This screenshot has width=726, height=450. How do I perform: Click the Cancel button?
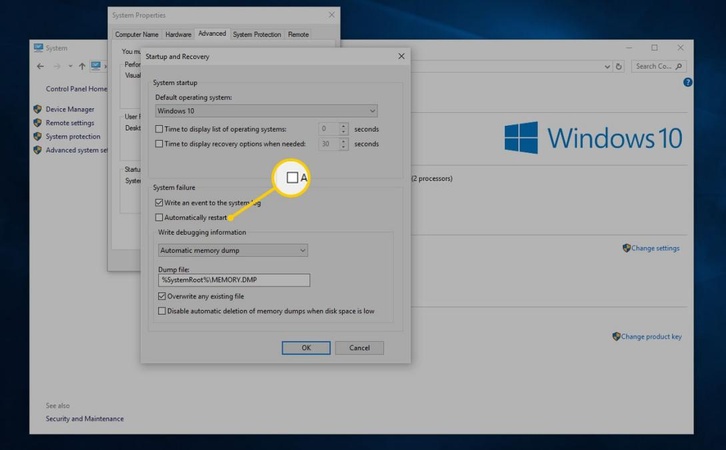point(359,348)
